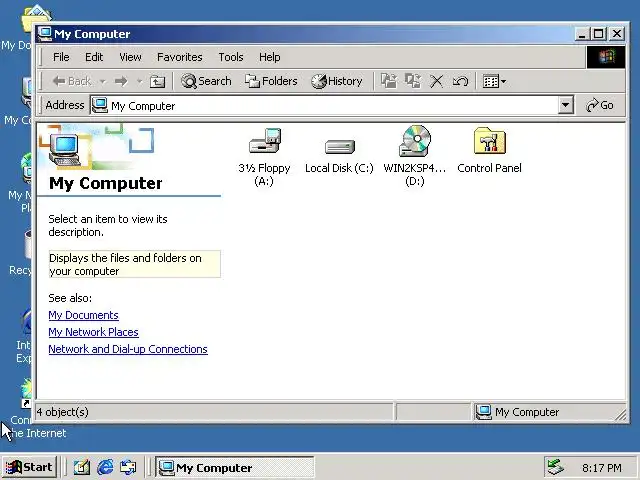Open the View menu
The width and height of the screenshot is (640, 480).
130,57
